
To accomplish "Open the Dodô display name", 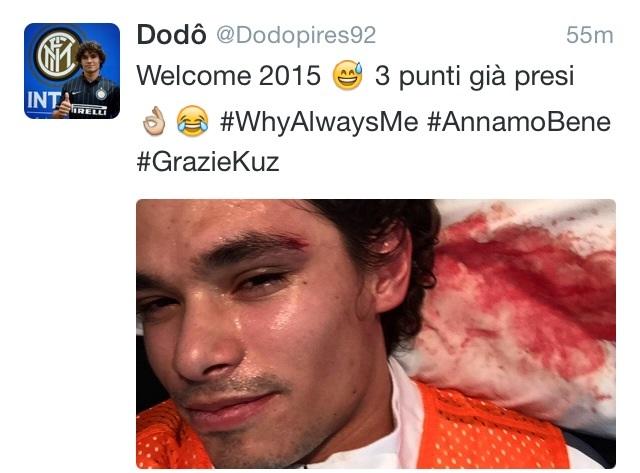I will pyautogui.click(x=171, y=35).
